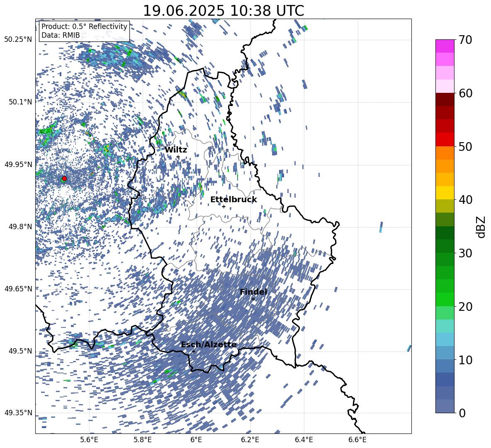Click the Esch/Alzette location cross marker
Viewport: 491px width, 448px height.
point(194,351)
